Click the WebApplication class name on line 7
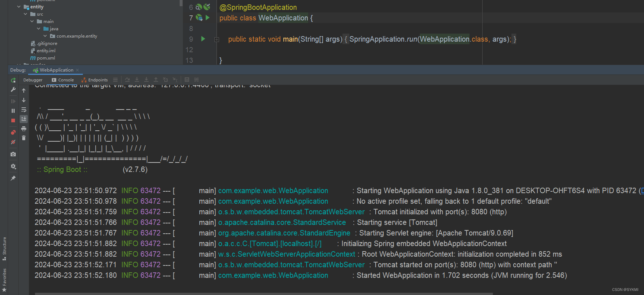Screen dimensions: 644x295 (283, 18)
